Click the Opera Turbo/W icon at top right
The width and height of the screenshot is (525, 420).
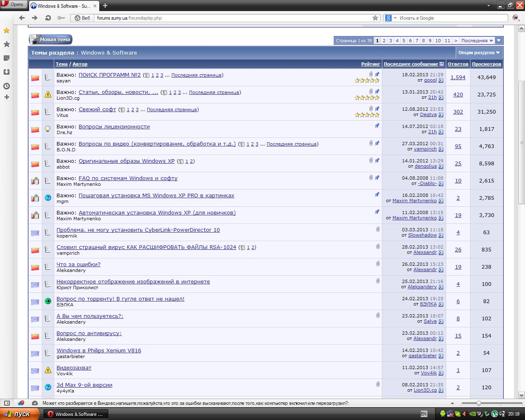516,18
